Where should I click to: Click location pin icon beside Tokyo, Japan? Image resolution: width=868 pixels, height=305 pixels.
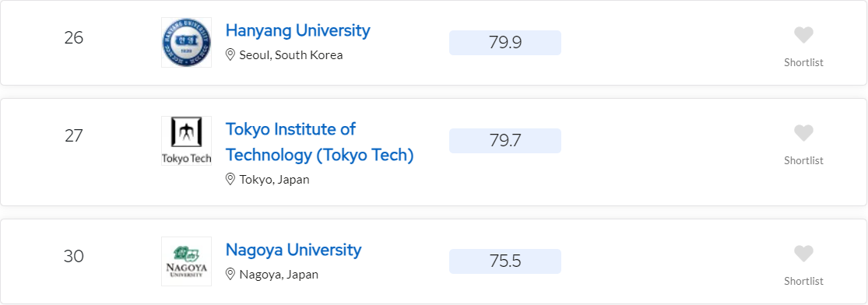(x=230, y=180)
